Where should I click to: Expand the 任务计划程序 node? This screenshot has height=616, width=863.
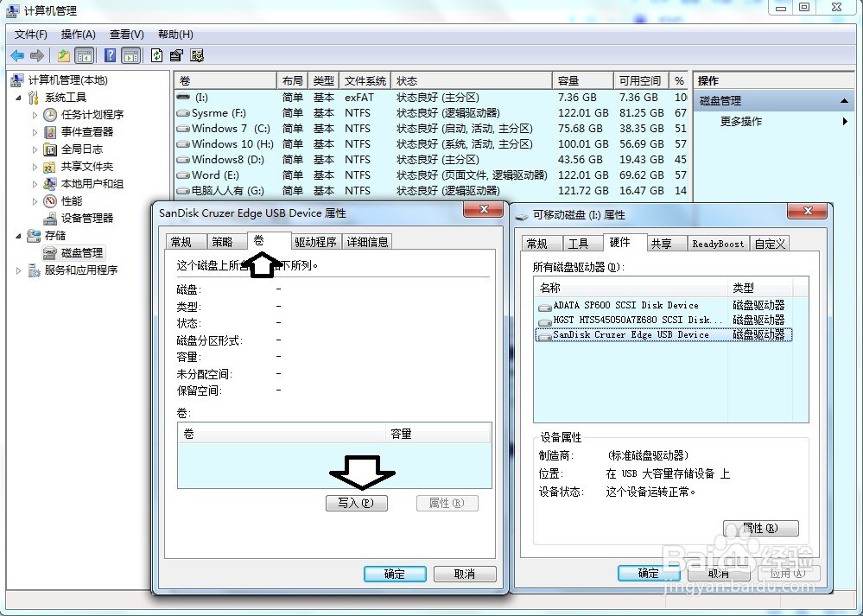35,115
